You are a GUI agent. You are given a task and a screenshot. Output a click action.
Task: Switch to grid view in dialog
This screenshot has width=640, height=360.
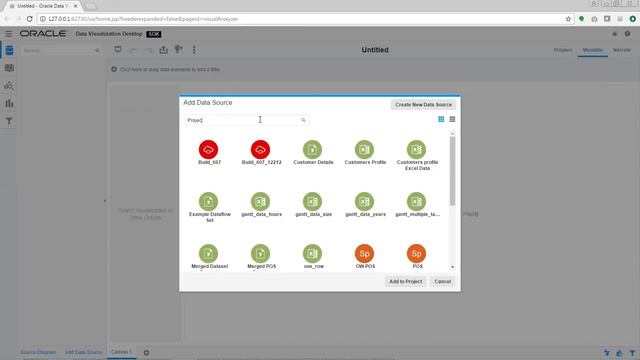tap(441, 119)
